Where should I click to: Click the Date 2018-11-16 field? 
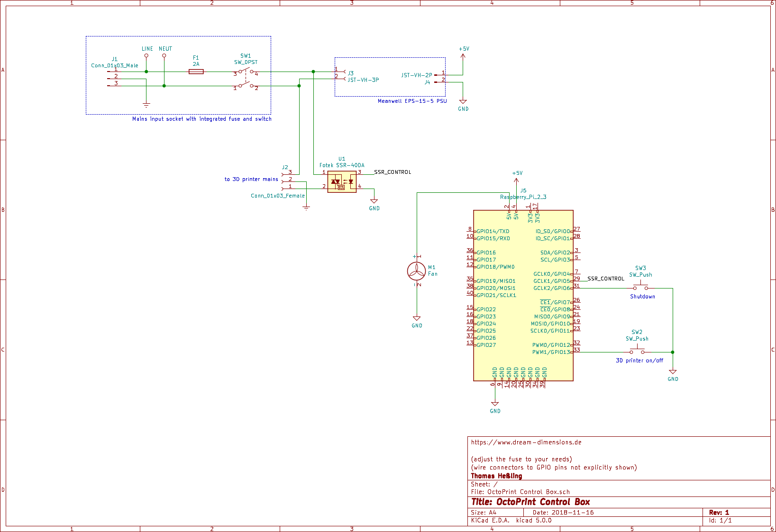point(563,513)
